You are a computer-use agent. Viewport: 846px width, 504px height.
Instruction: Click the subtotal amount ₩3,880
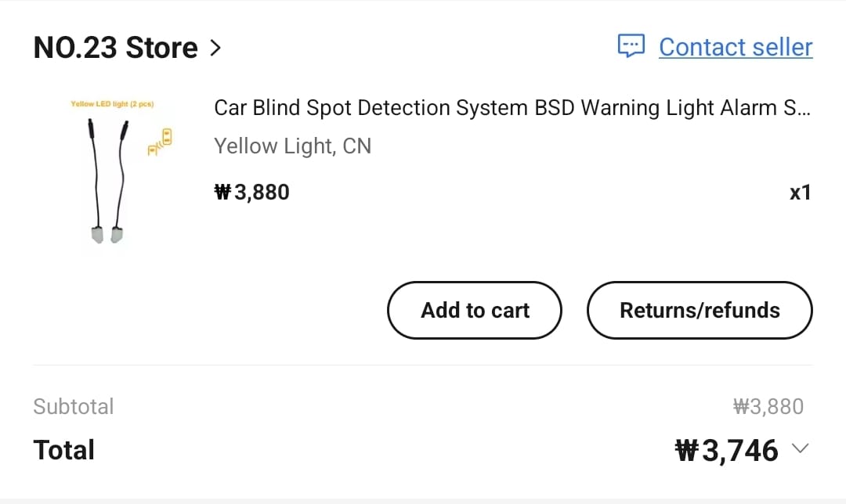(768, 407)
